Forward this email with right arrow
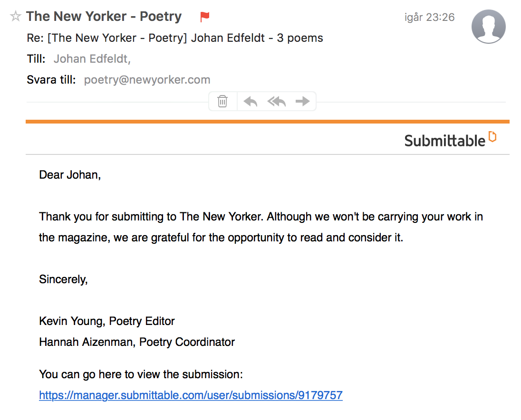The width and height of the screenshot is (521, 420). (302, 101)
